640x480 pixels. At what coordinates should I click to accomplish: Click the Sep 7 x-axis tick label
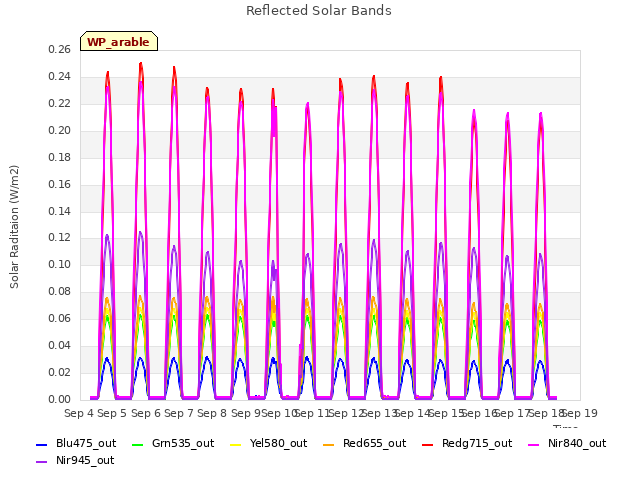click(x=179, y=413)
